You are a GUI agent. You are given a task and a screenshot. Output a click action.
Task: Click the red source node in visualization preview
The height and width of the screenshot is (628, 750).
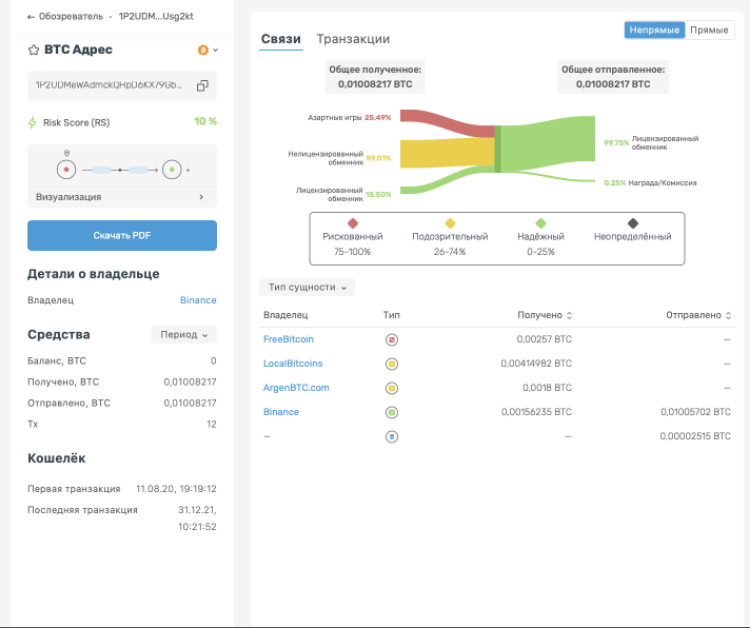click(66, 169)
